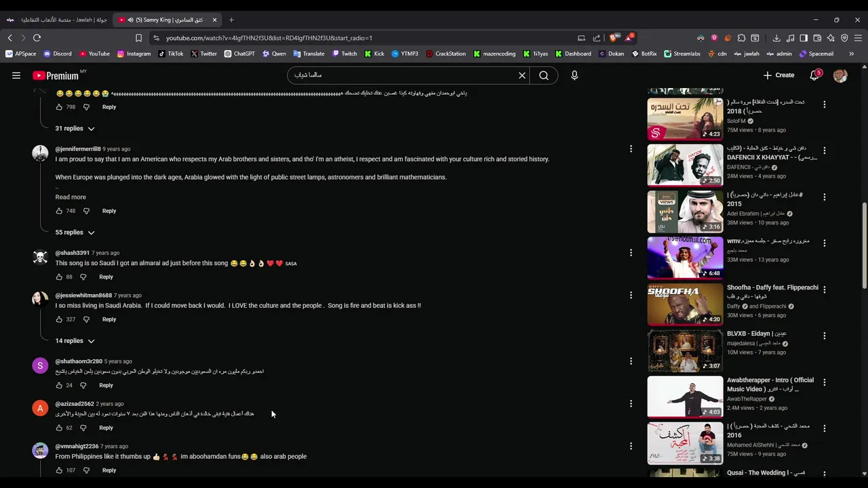This screenshot has width=868, height=488.
Task: Open options for Shoofha video suggestion
Action: 824,289
